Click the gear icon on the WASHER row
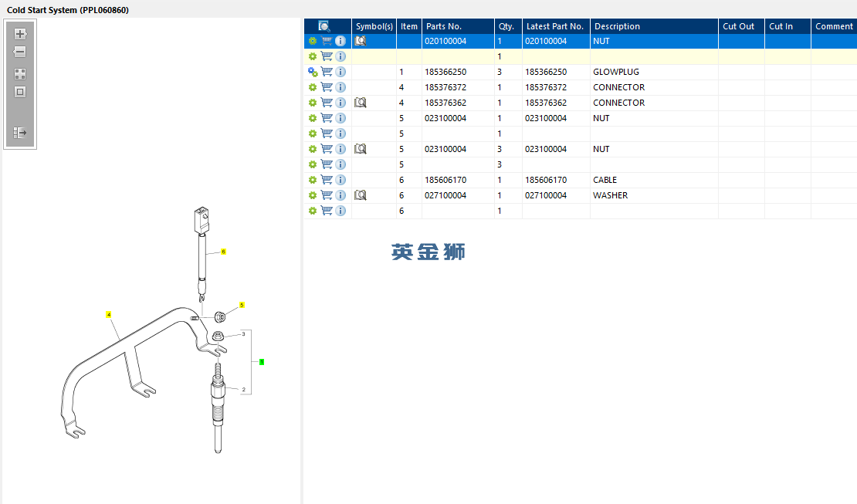 tap(313, 195)
